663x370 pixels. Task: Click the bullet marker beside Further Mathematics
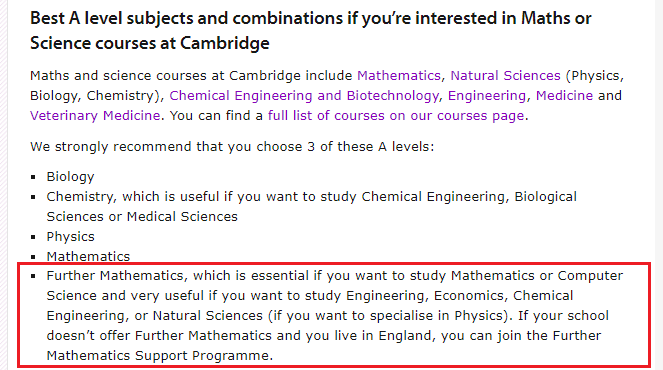tap(33, 276)
